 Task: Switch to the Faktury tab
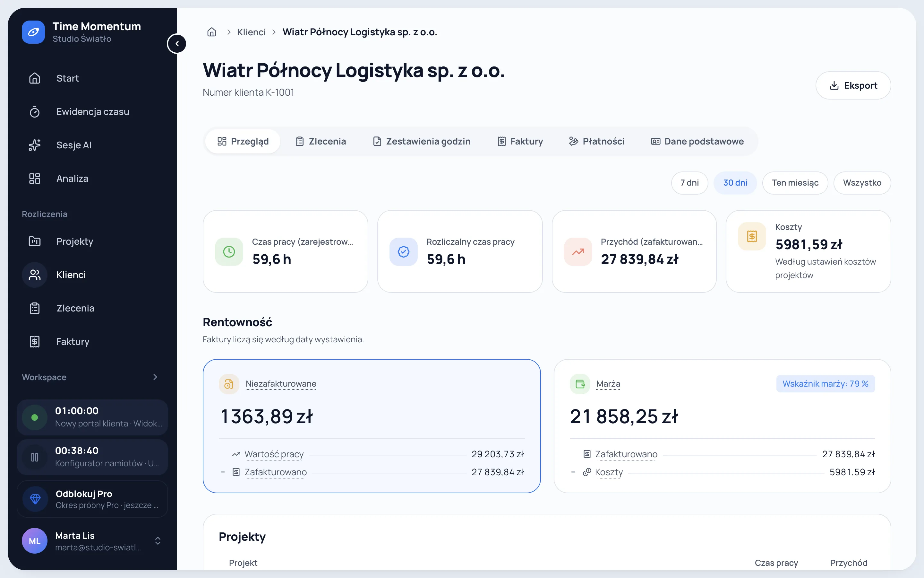click(520, 141)
